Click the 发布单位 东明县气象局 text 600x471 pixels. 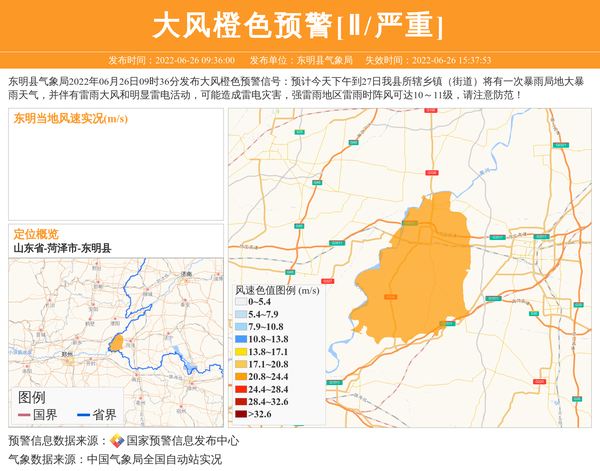(x=301, y=60)
